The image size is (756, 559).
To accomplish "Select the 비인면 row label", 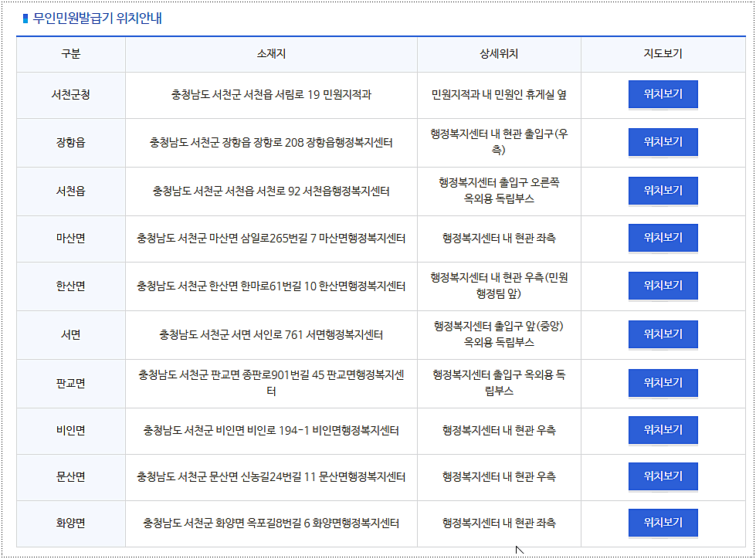I will pos(71,430).
